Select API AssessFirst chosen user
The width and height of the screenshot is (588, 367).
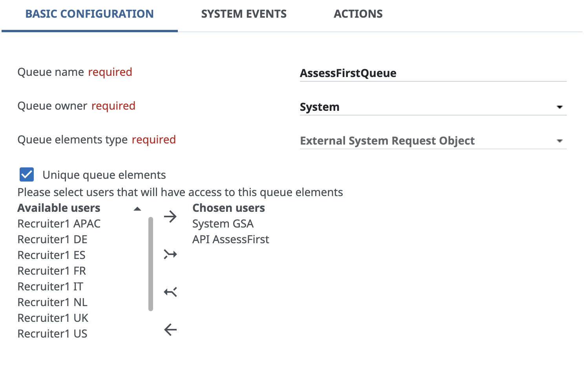pos(231,239)
